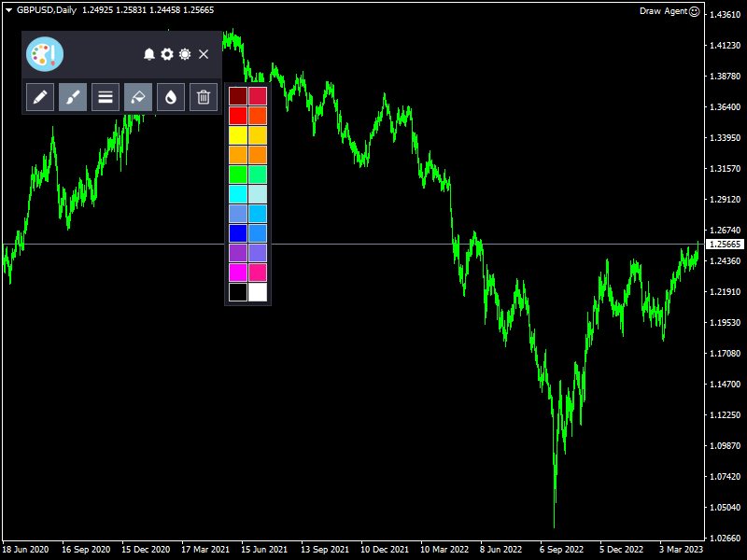This screenshot has height=560, width=747.
Task: Pick the black color swatch
Action: [238, 292]
